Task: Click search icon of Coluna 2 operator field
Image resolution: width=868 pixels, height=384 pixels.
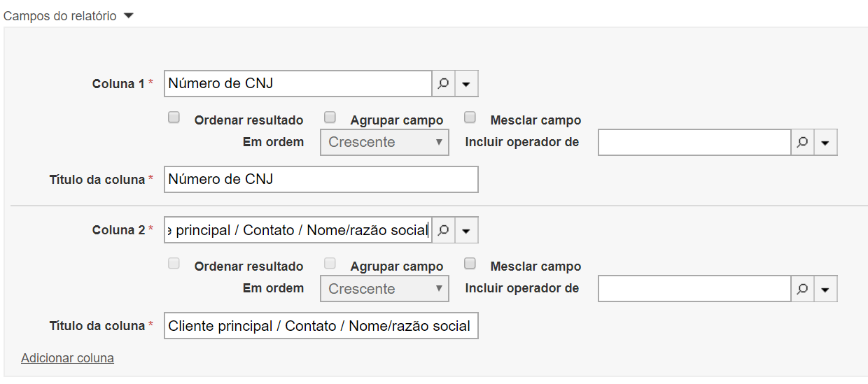Action: coord(802,289)
